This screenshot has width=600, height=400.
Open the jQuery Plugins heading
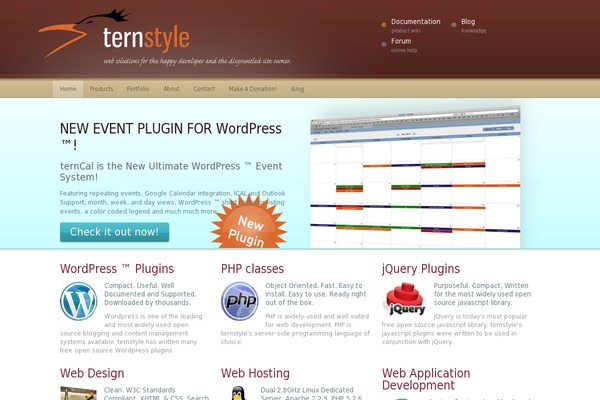[421, 269]
